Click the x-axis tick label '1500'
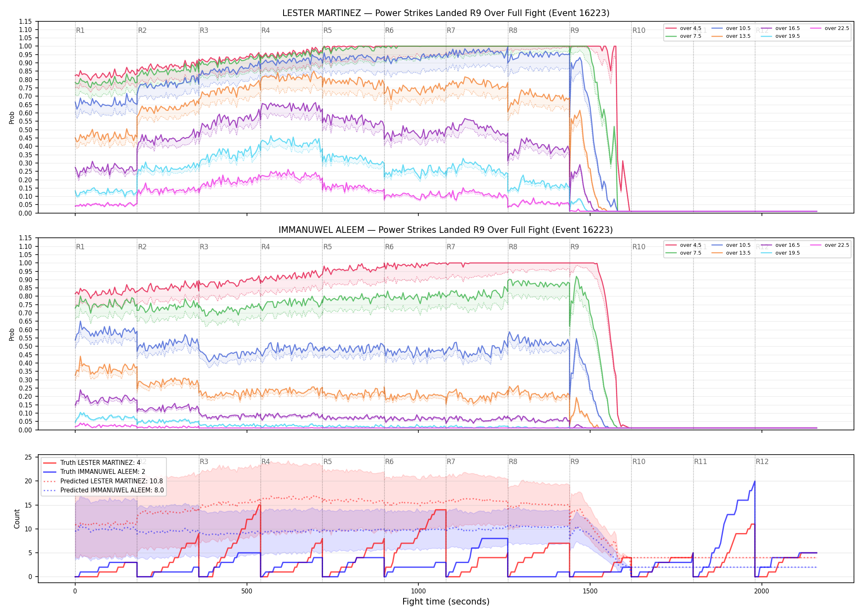 tap(590, 591)
